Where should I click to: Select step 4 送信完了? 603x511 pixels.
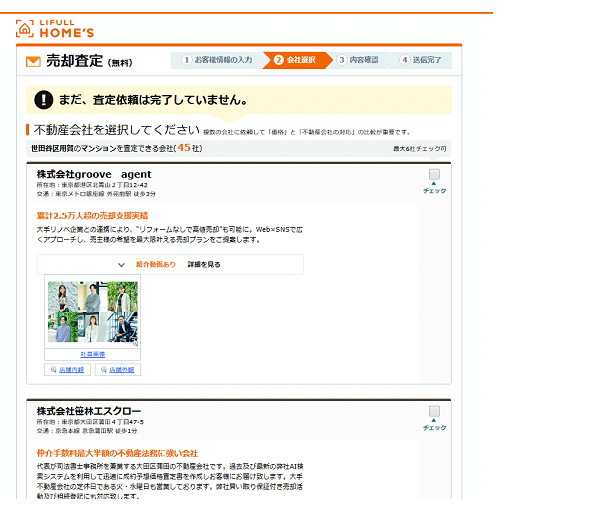[421, 60]
